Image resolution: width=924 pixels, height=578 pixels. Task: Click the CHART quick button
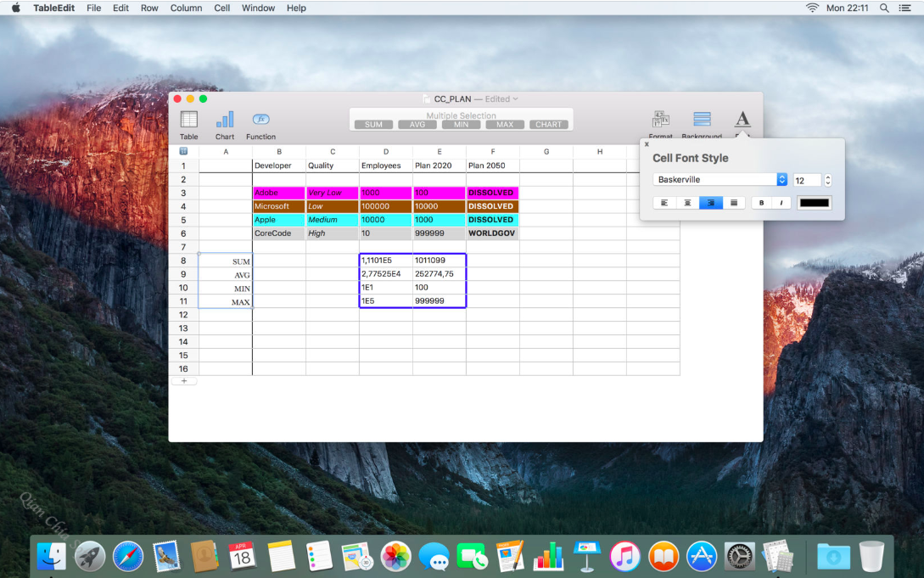(549, 124)
